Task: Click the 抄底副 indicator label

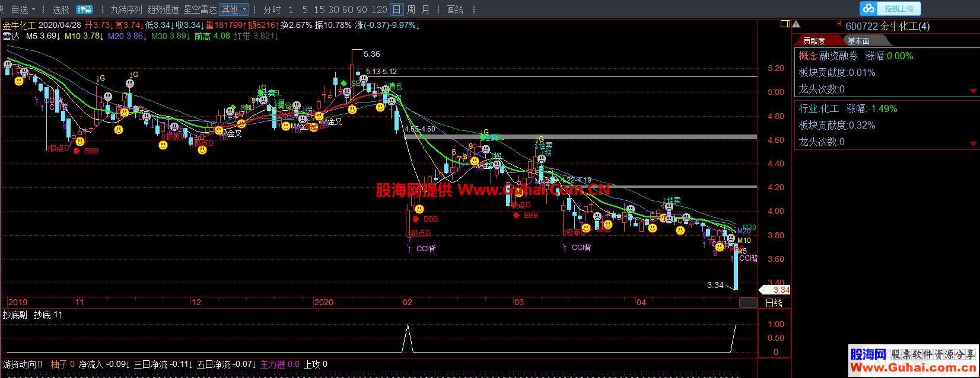Action: (15, 315)
